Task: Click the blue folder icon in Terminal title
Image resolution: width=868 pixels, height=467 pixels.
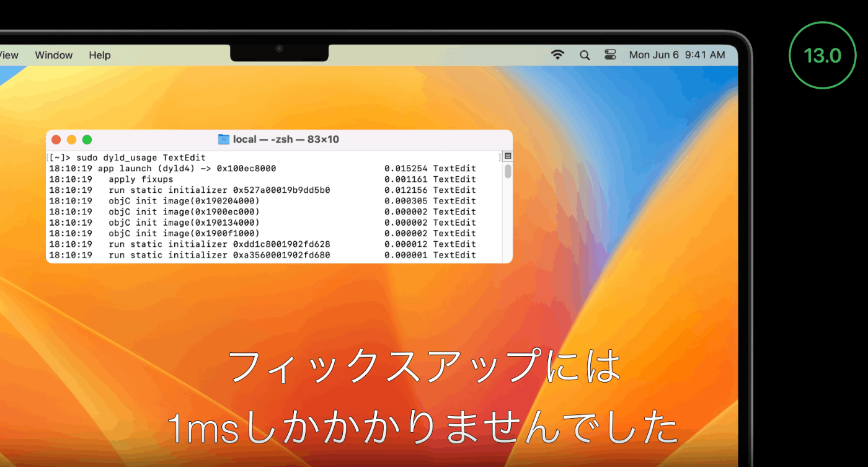Action: click(x=224, y=139)
